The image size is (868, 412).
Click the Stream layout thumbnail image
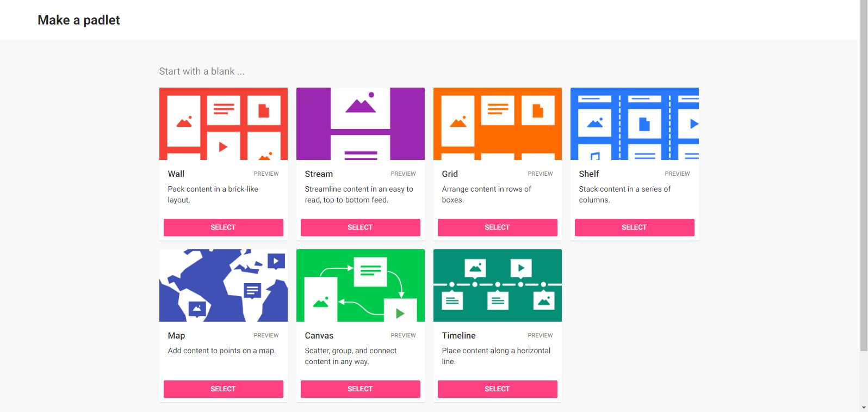click(360, 124)
